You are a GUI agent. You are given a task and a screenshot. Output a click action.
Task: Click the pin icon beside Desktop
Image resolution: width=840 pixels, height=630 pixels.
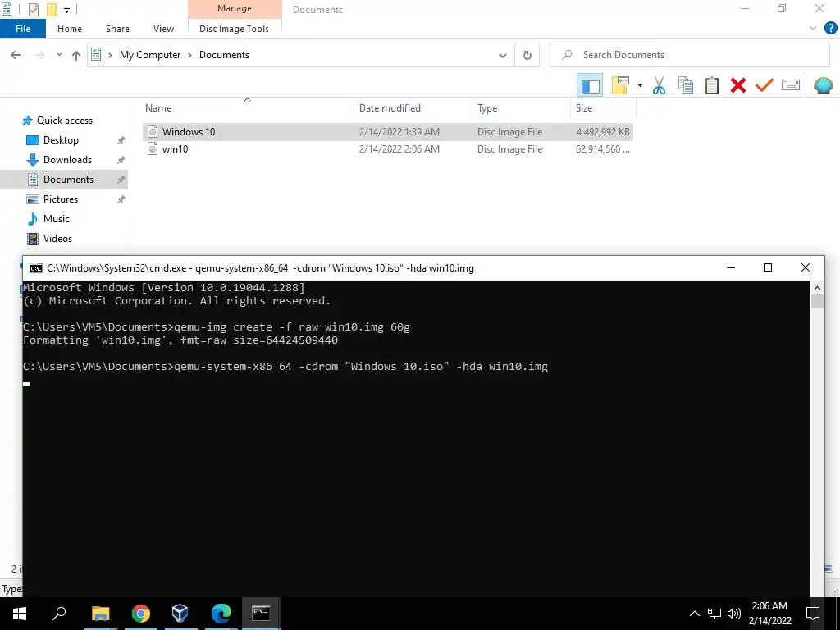click(121, 140)
